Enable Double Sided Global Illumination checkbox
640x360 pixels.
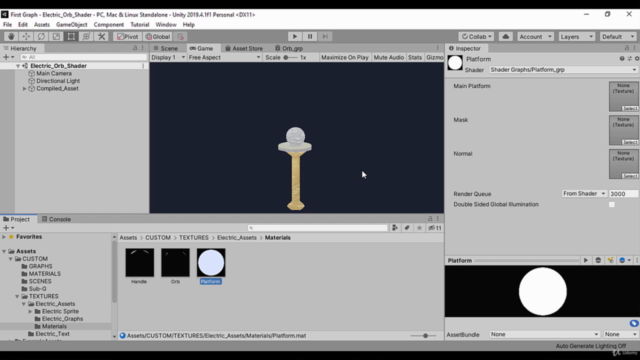pyautogui.click(x=611, y=204)
